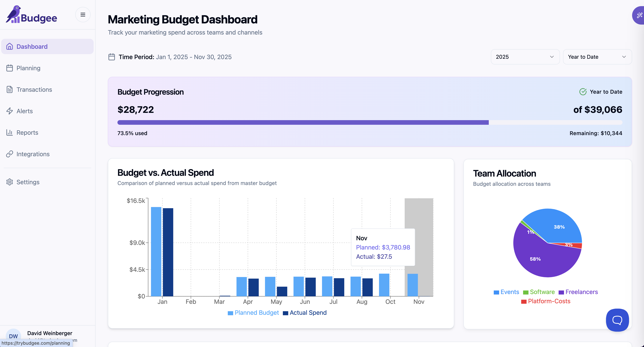Open David Weinberger user profile
Image resolution: width=644 pixels, height=347 pixels.
50,333
